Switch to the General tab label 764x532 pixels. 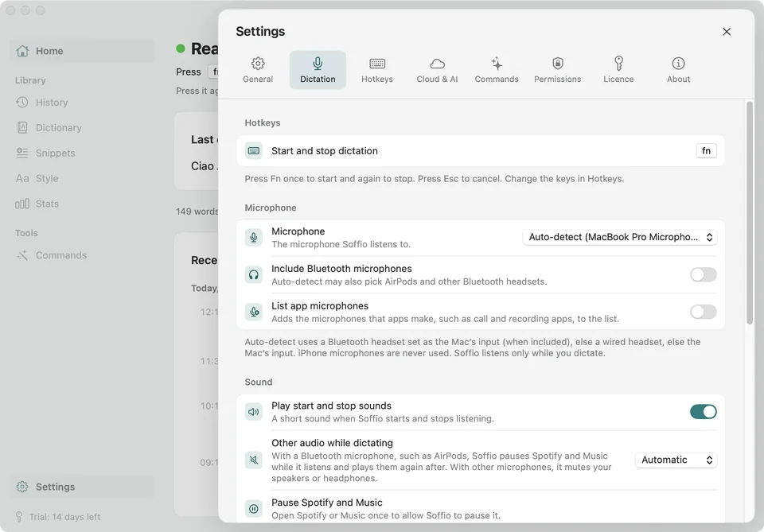coord(258,79)
